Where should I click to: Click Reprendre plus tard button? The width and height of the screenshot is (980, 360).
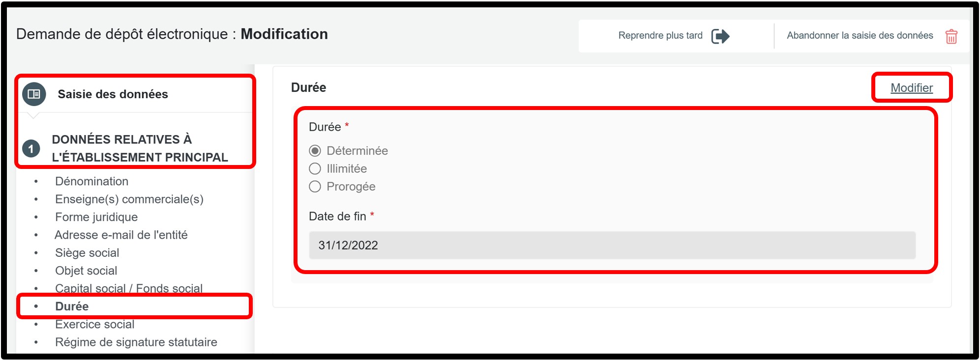660,35
